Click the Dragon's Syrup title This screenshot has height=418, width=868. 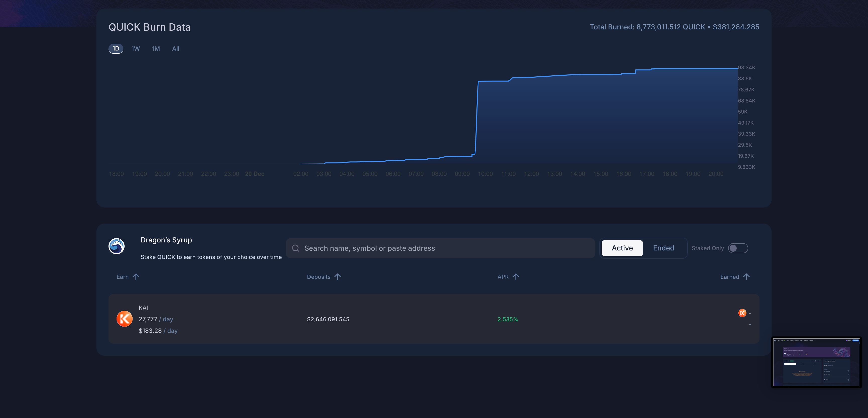[x=166, y=240]
